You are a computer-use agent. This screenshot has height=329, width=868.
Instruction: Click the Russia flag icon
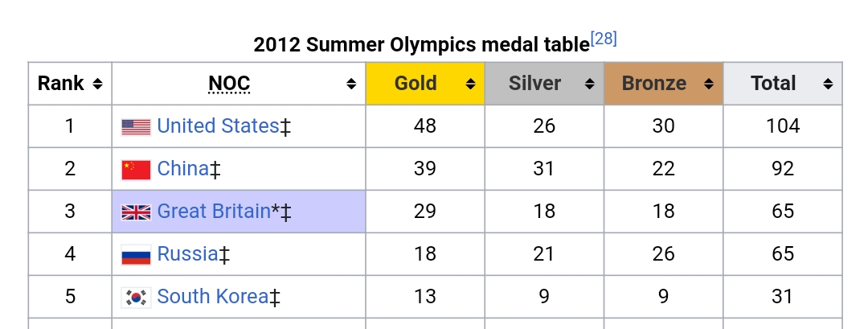tap(136, 255)
